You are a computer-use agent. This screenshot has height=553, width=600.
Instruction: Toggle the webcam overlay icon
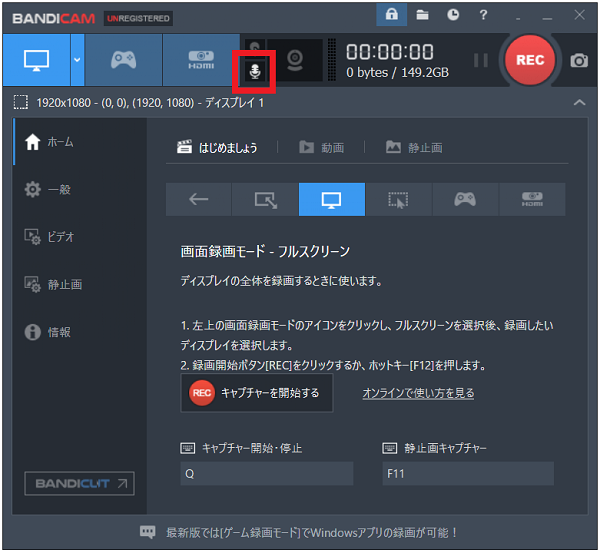click(295, 60)
